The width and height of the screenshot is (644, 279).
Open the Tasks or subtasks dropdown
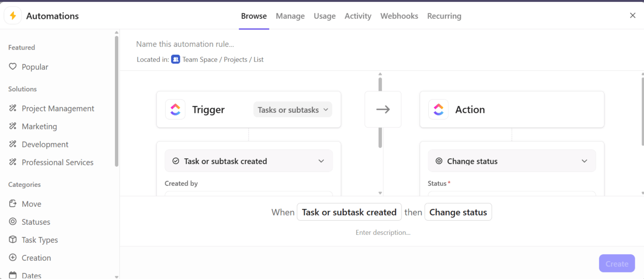(292, 110)
